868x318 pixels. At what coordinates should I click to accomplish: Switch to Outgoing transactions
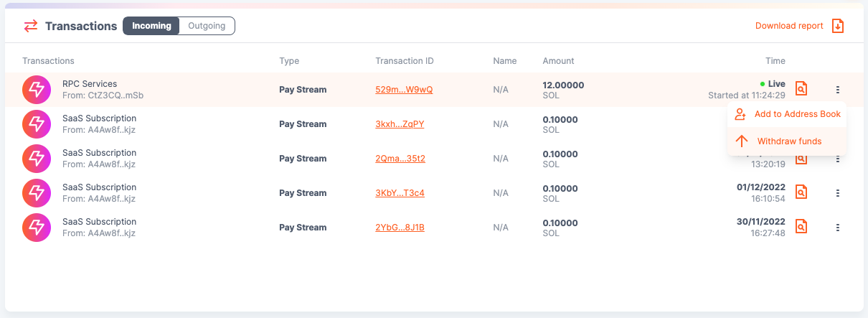point(207,26)
